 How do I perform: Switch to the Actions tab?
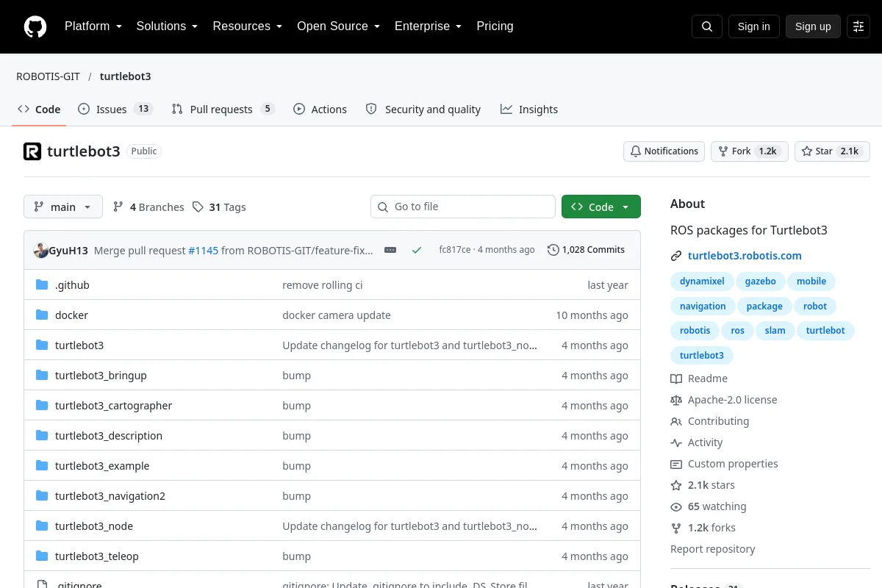[x=320, y=110]
